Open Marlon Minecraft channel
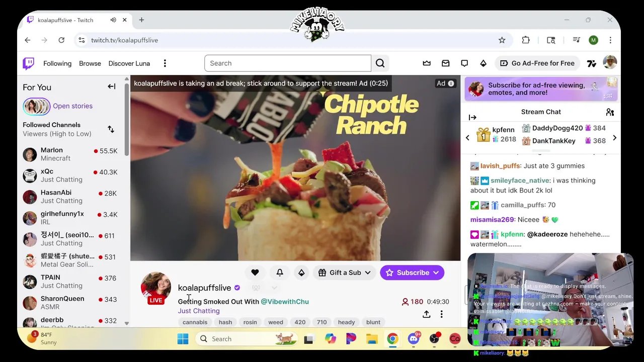 70,154
